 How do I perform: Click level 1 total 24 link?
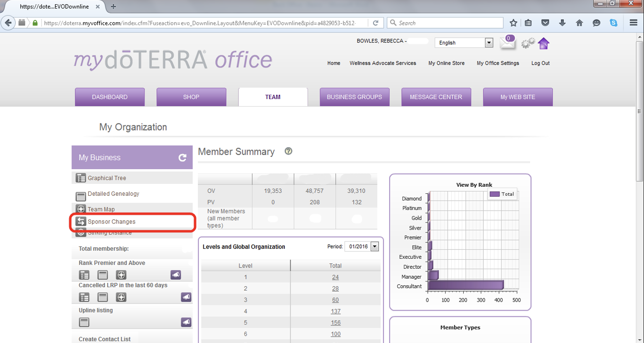point(335,277)
